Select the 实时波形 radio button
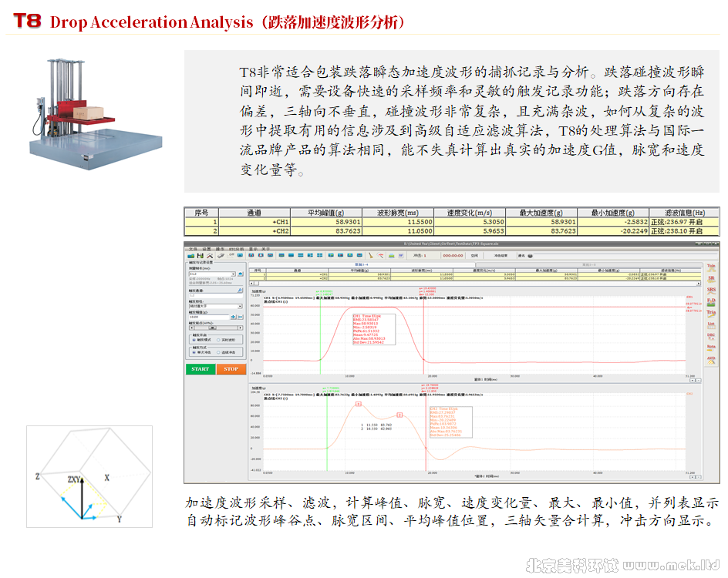The image size is (728, 578). pos(218,340)
